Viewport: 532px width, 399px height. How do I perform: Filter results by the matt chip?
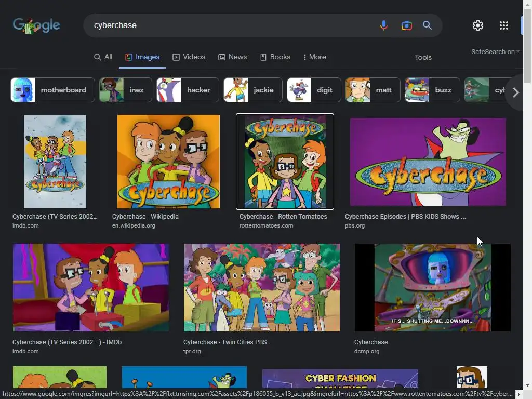pos(373,90)
